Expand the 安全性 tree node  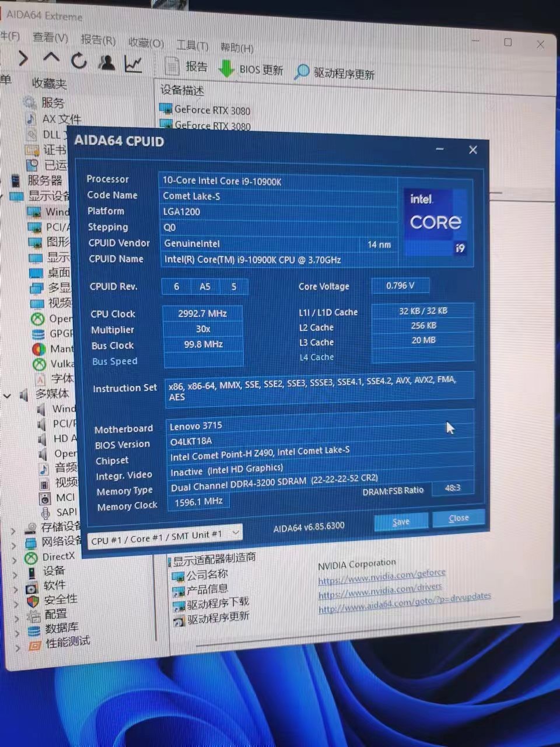pyautogui.click(x=16, y=604)
